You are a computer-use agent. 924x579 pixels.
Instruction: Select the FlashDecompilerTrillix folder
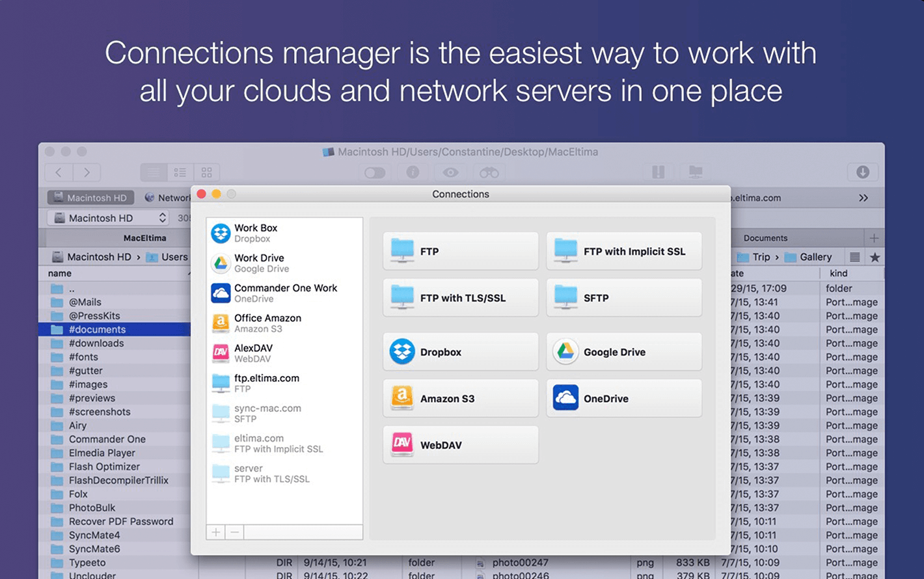point(115,480)
